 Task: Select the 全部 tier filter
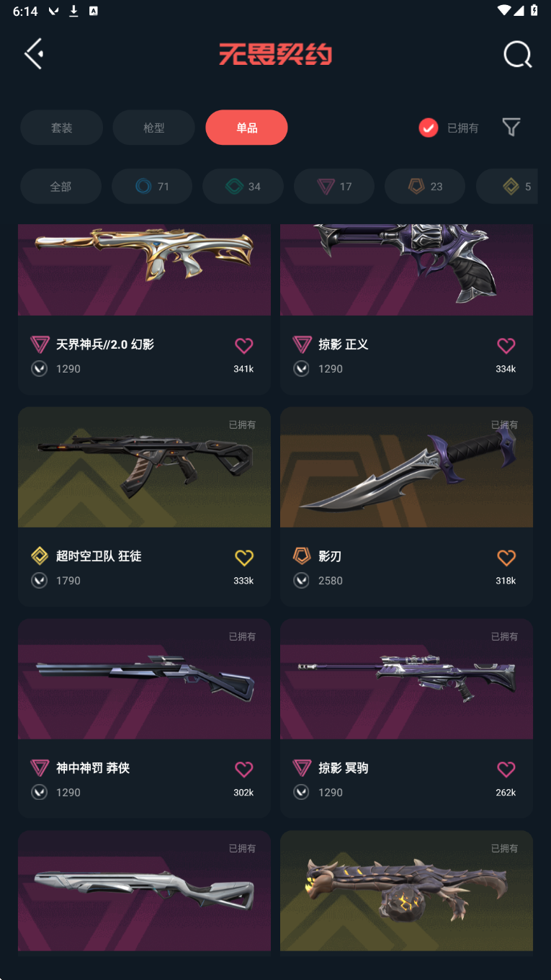pos(61,187)
